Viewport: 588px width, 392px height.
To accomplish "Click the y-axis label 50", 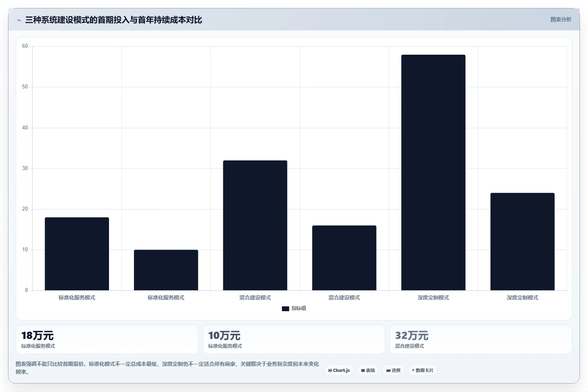I will click(x=25, y=87).
